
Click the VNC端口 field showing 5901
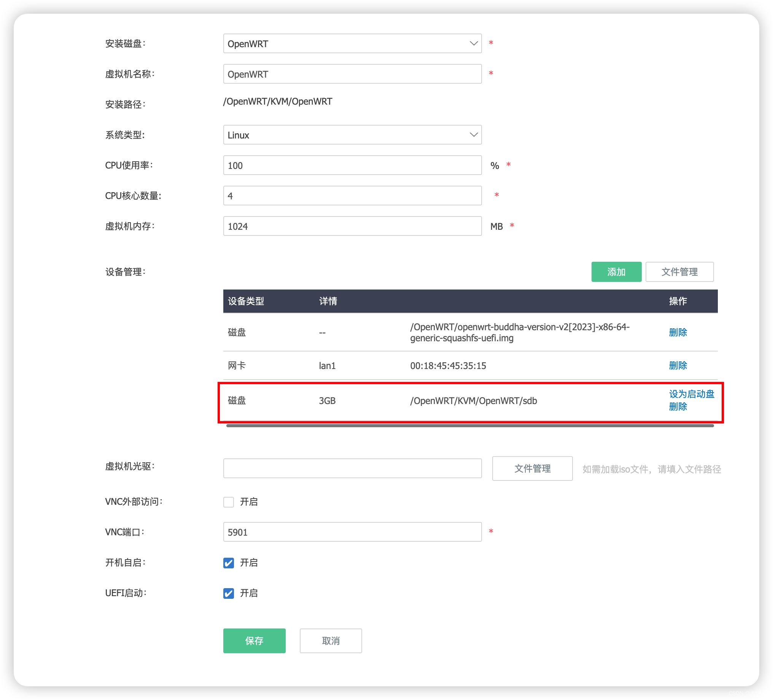[x=352, y=532]
